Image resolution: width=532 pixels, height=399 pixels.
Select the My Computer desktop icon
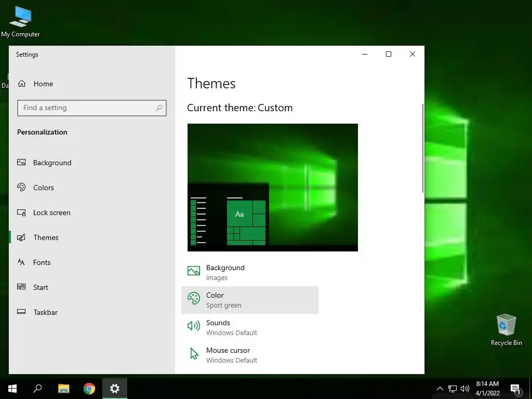(x=20, y=21)
